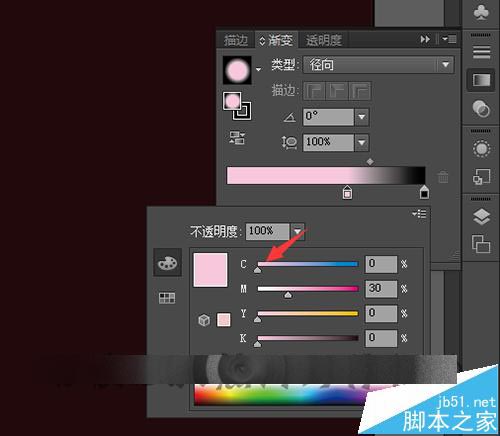This screenshot has width=500, height=436.
Task: Click the M magenta slider track
Action: click(x=308, y=289)
